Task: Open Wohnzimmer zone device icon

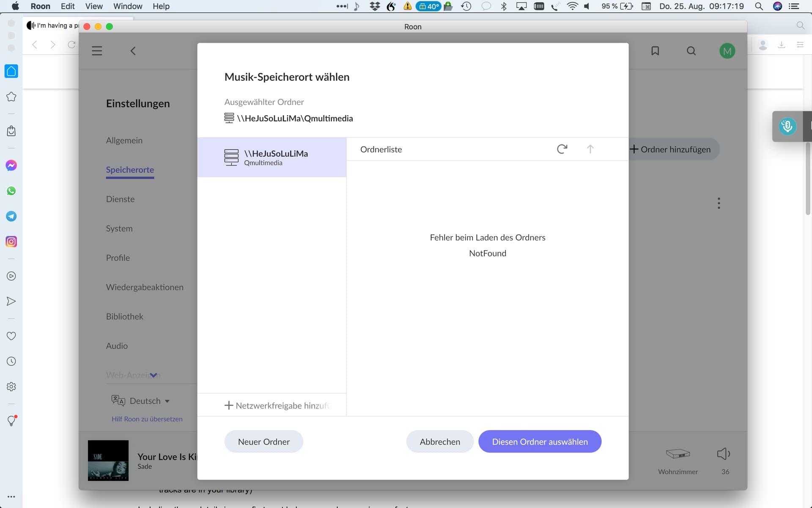Action: [678, 454]
